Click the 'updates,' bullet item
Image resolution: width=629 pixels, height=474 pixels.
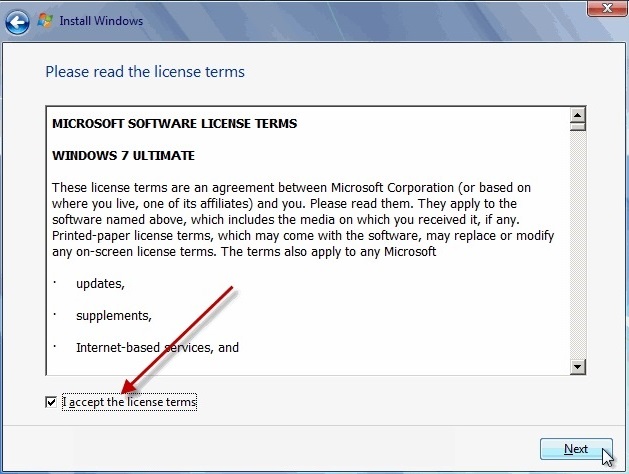tap(100, 284)
